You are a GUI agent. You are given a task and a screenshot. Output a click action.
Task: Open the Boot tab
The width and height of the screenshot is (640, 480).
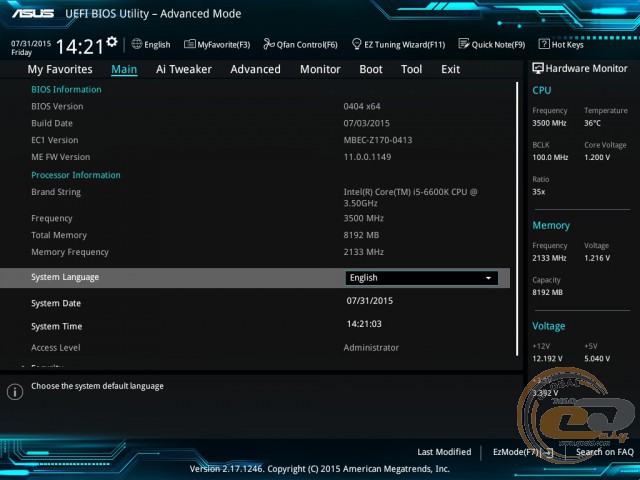371,69
